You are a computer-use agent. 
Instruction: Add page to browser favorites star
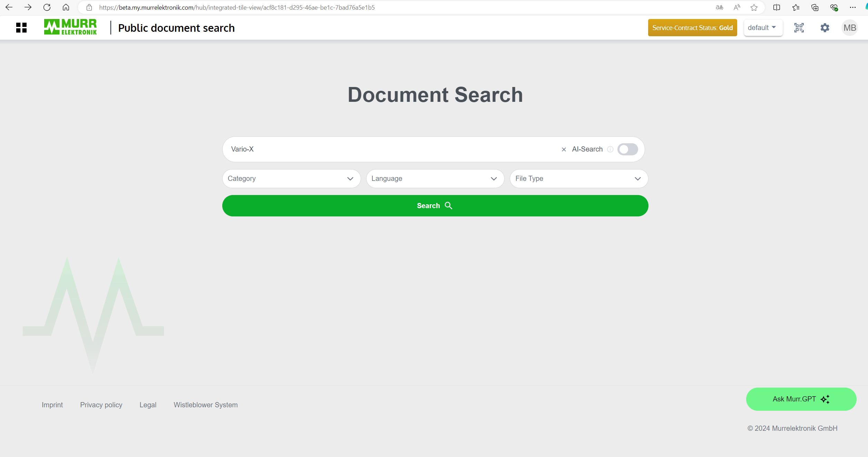pyautogui.click(x=754, y=7)
